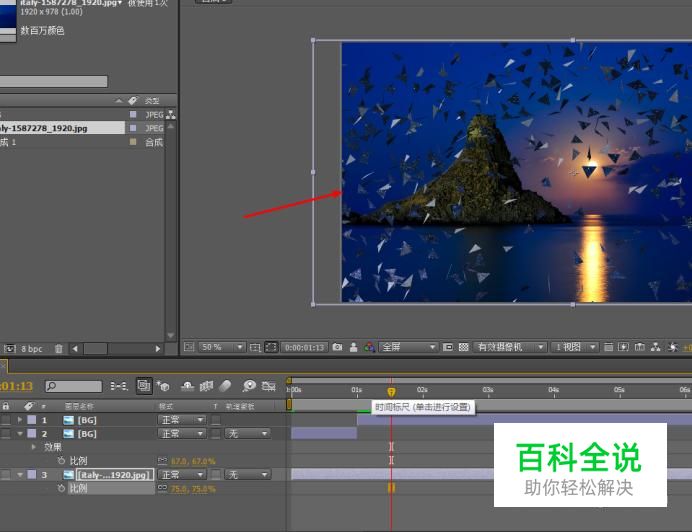Open the 正常 blend mode dropdown for layer 2
692x532 pixels.
(182, 434)
